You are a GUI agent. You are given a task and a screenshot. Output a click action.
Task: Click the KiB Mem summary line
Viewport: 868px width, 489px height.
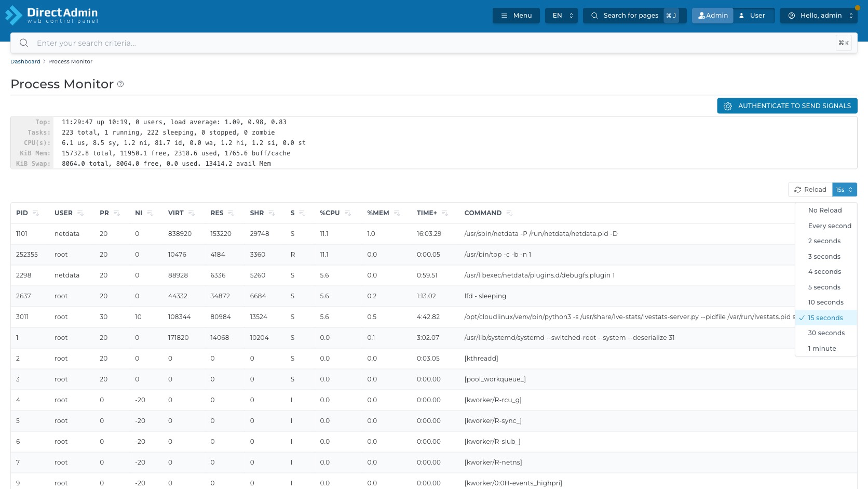click(x=176, y=153)
